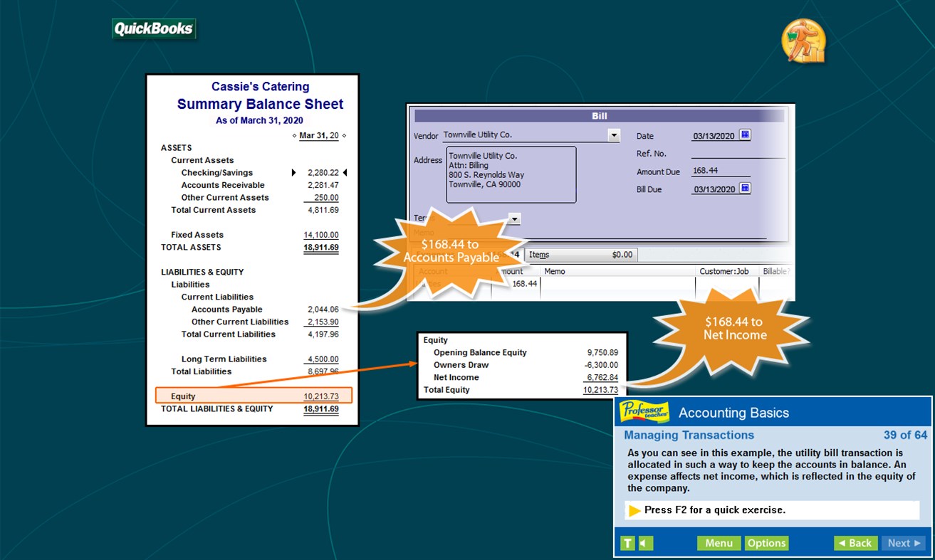Open the Terms dropdown arrow
This screenshot has height=560, width=935.
(515, 219)
